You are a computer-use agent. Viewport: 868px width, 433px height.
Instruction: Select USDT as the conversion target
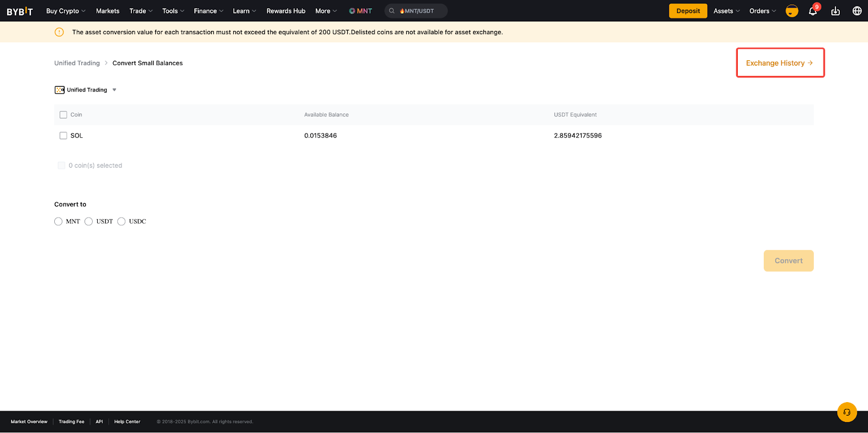point(89,221)
